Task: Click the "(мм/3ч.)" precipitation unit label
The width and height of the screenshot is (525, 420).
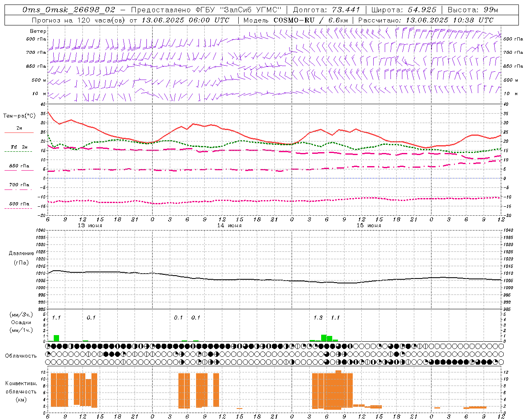Action: pyautogui.click(x=21, y=315)
